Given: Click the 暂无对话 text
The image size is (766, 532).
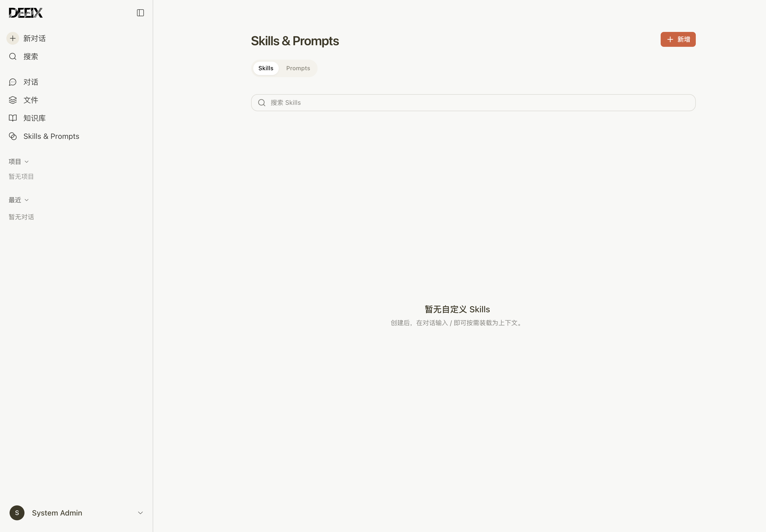Looking at the screenshot, I should click(21, 217).
